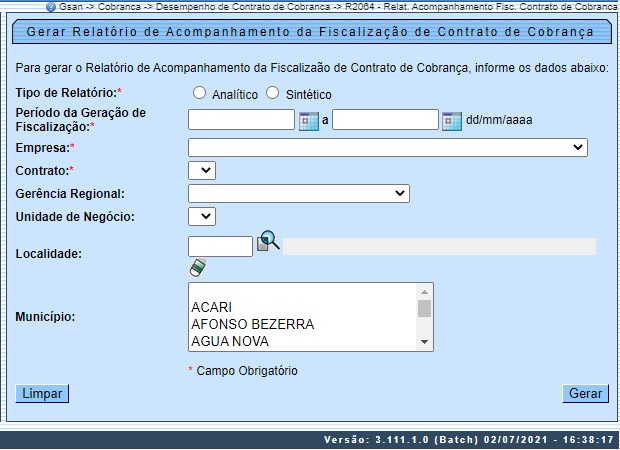Select AFONSO BEZERRA in the Município list
The width and height of the screenshot is (620, 450).
pyautogui.click(x=252, y=324)
